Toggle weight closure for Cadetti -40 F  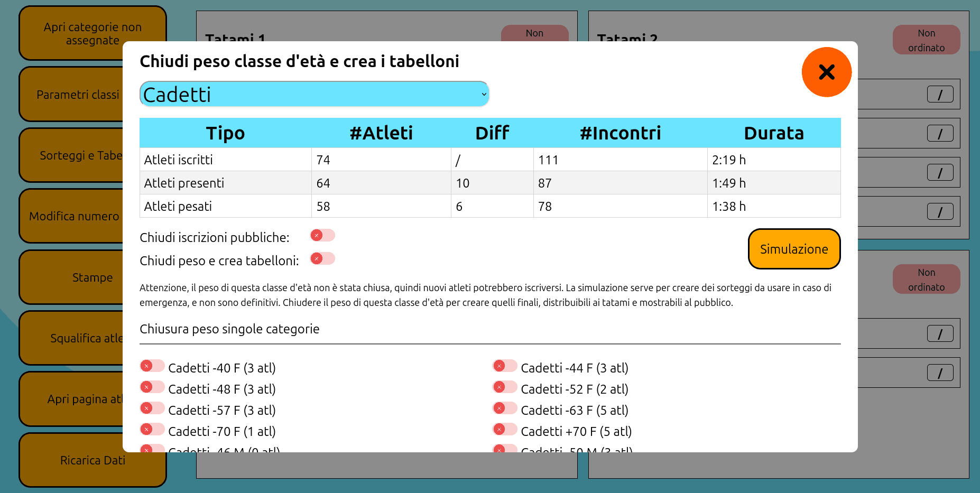pyautogui.click(x=152, y=366)
